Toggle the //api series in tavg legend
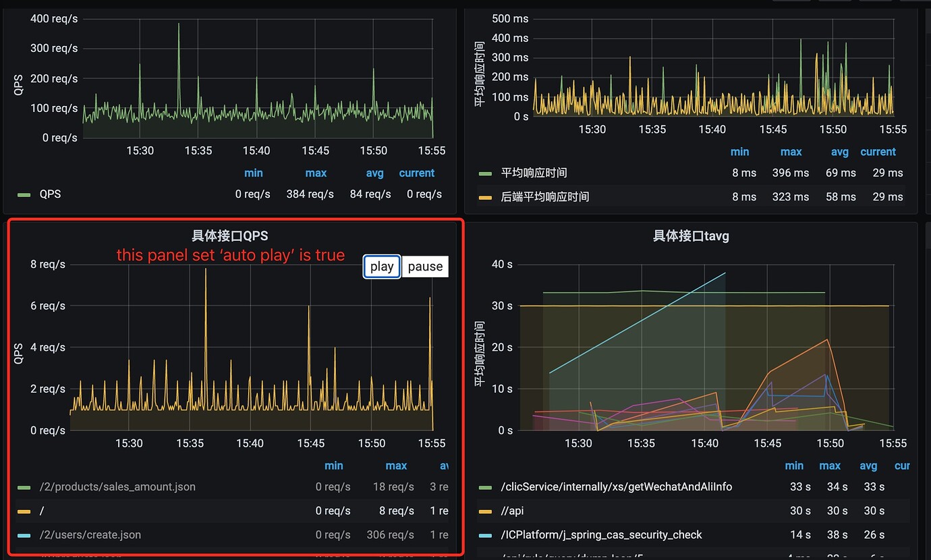931x560 pixels. 513,511
